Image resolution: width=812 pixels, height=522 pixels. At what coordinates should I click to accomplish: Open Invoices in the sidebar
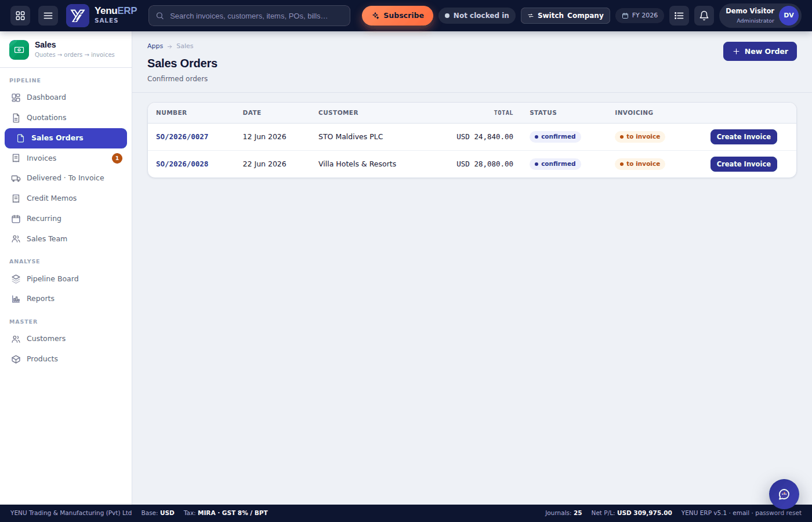(66, 158)
